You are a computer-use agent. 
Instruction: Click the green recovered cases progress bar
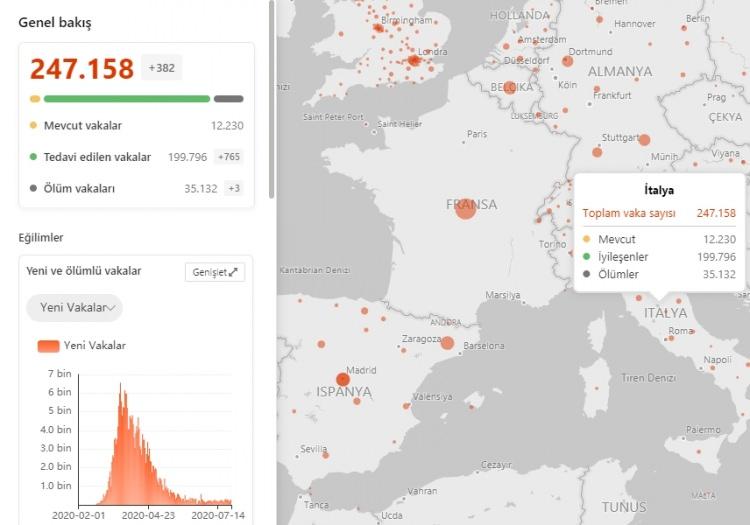pos(127,99)
